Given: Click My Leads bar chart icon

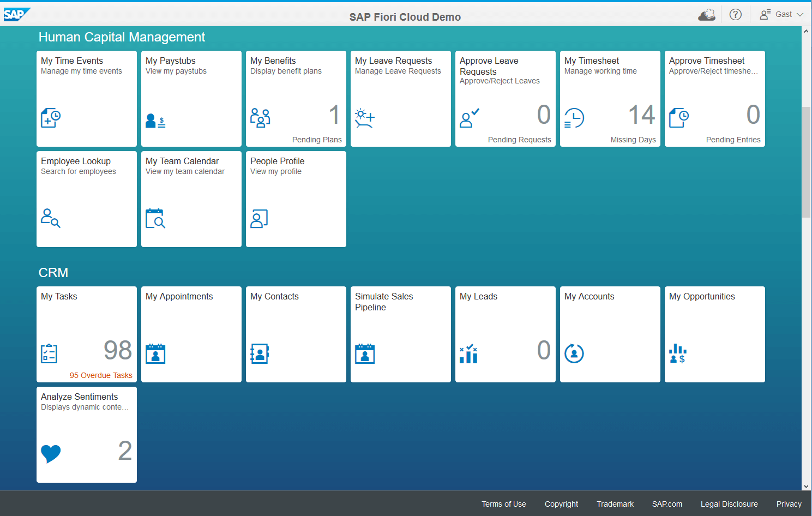Looking at the screenshot, I should pos(468,353).
